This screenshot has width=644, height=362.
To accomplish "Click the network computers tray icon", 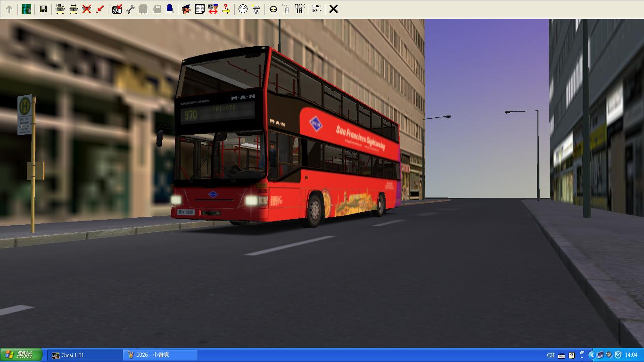I will click(x=600, y=355).
